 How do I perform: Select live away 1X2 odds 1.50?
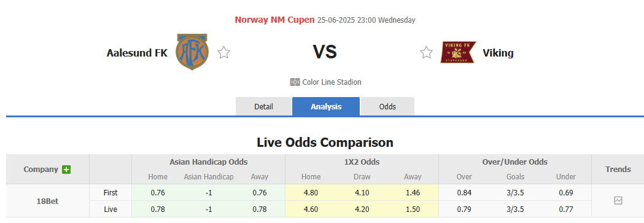pyautogui.click(x=413, y=209)
